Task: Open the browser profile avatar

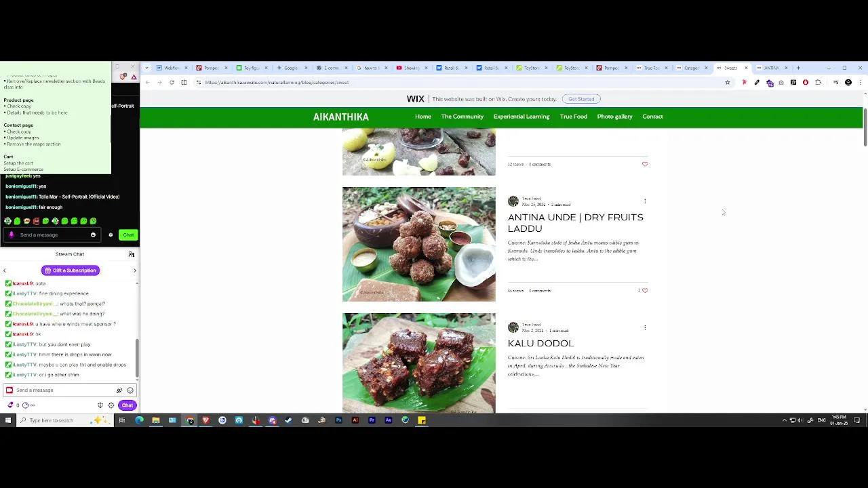Action: point(848,83)
